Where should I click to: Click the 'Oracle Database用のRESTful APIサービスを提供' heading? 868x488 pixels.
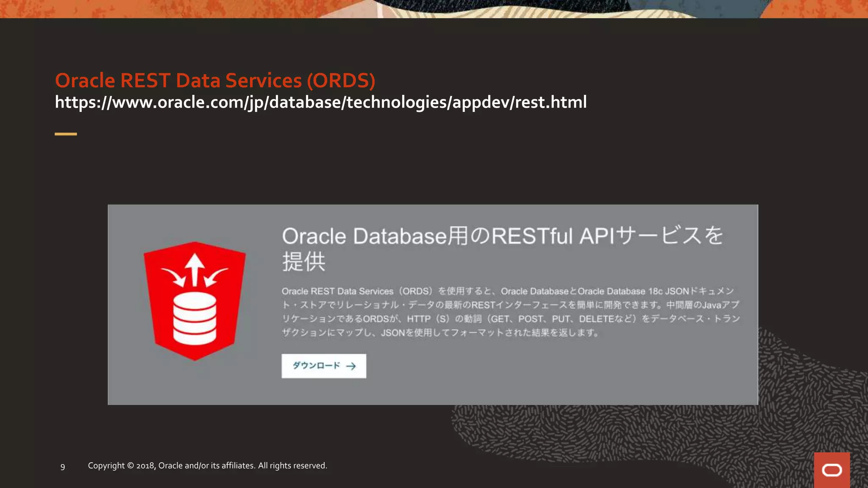pyautogui.click(x=503, y=249)
